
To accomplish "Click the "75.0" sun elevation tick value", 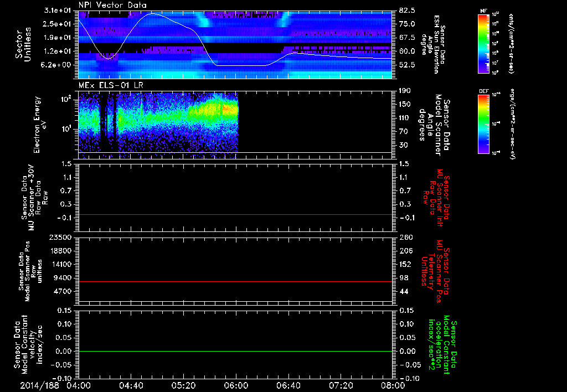I will pyautogui.click(x=407, y=24).
